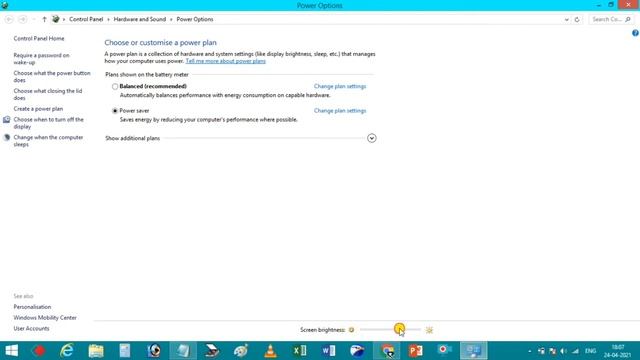Open the scanner app on taskbar
Image resolution: width=640 pixels, height=360 pixels.
212,351
